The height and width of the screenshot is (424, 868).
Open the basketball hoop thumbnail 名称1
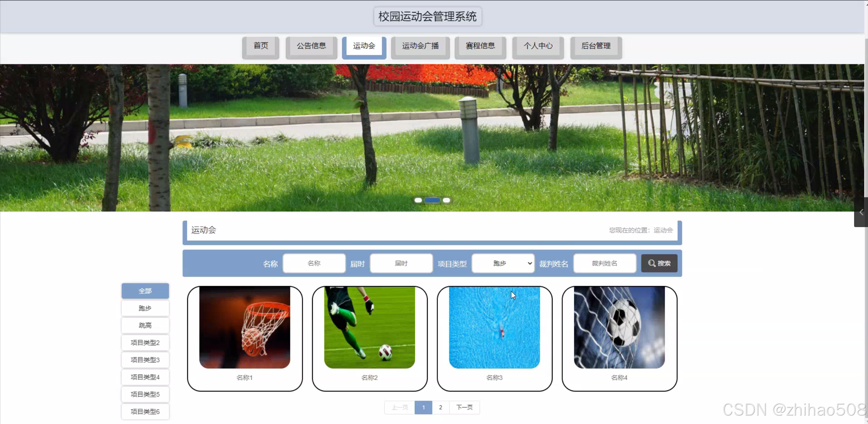click(x=245, y=327)
